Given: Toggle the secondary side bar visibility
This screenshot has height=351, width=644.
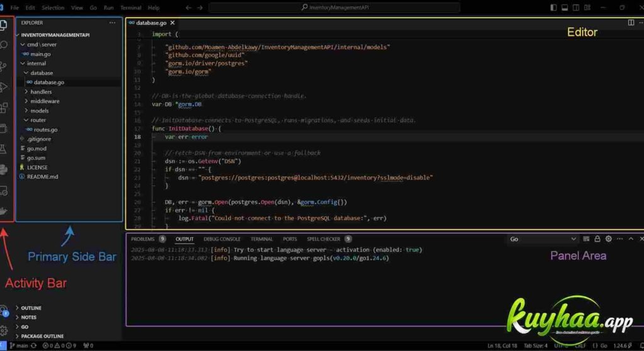Looking at the screenshot, I should coord(576,8).
